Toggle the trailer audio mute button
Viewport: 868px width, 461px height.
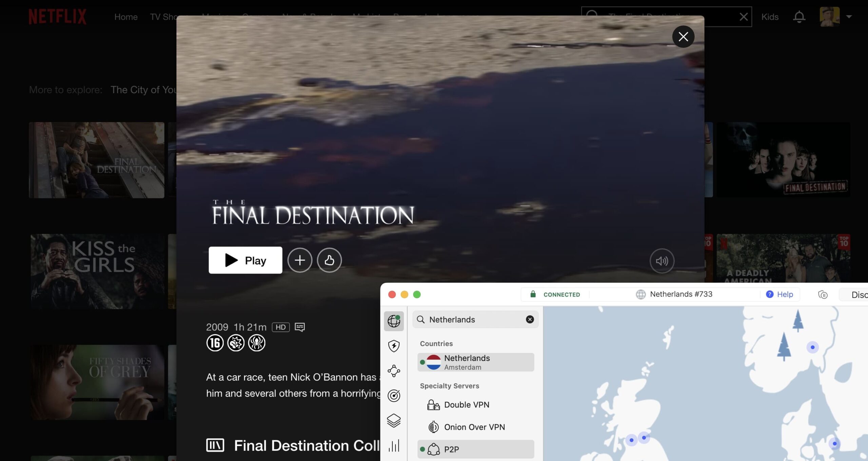[x=662, y=261]
